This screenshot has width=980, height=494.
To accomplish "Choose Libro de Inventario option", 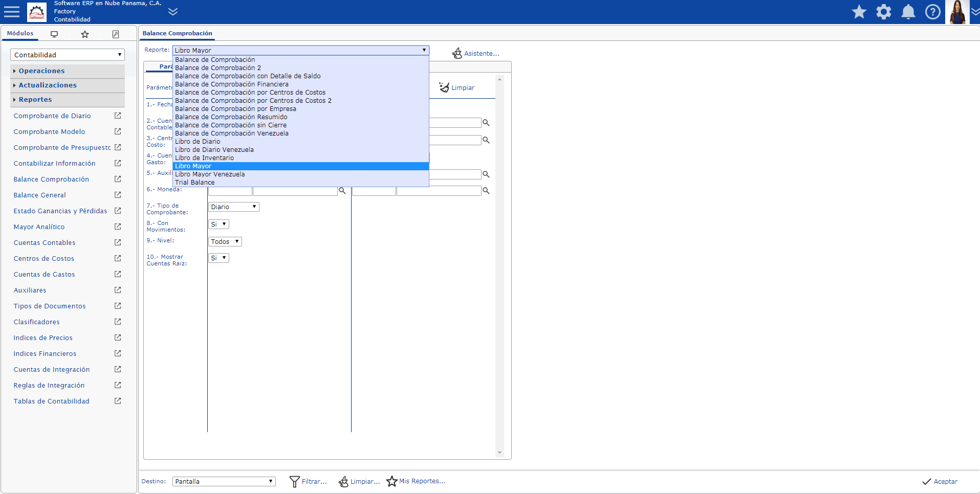I will click(300, 158).
